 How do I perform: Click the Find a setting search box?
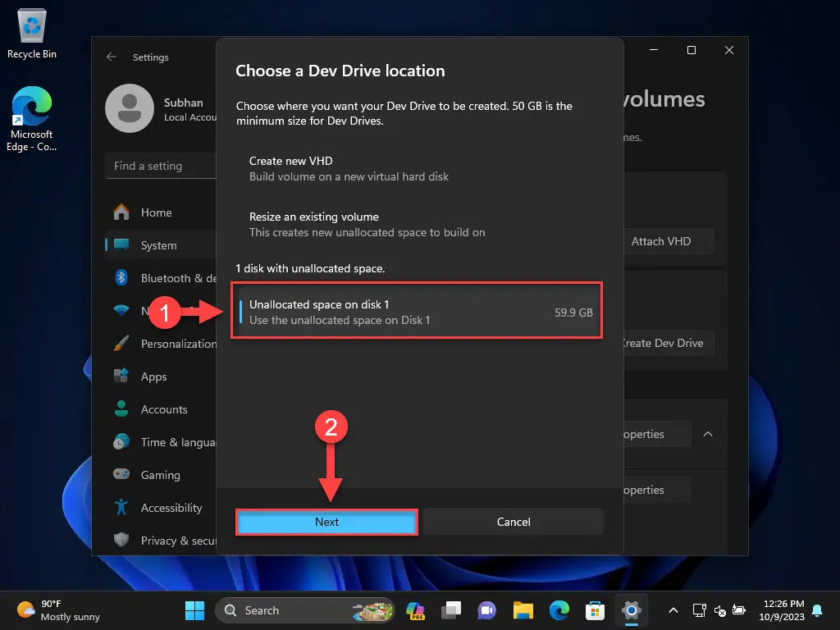pos(161,166)
